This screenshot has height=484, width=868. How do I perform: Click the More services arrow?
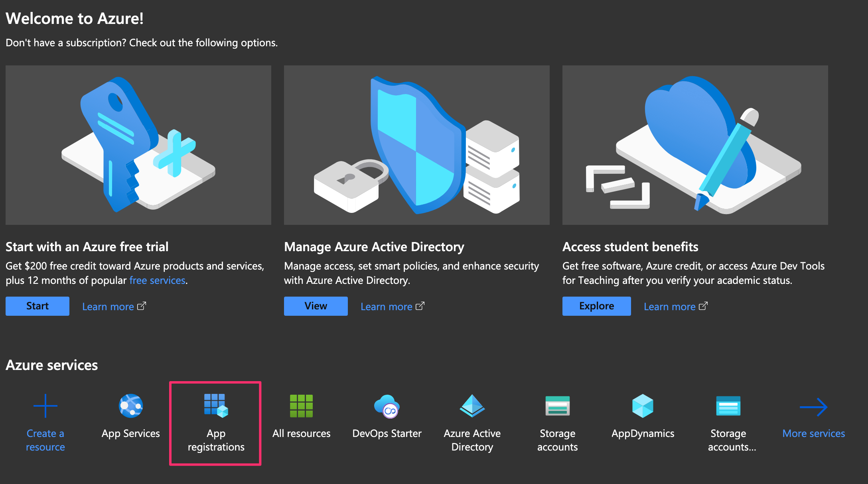pyautogui.click(x=813, y=406)
